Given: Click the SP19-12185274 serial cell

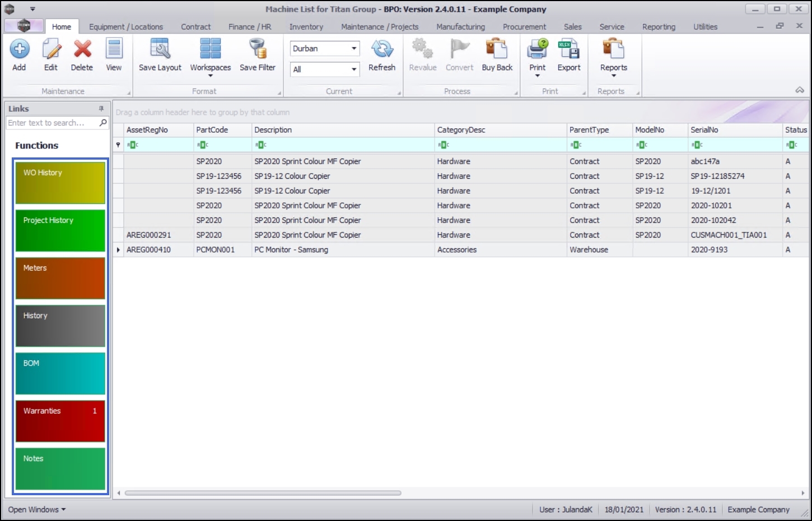Looking at the screenshot, I should 735,176.
